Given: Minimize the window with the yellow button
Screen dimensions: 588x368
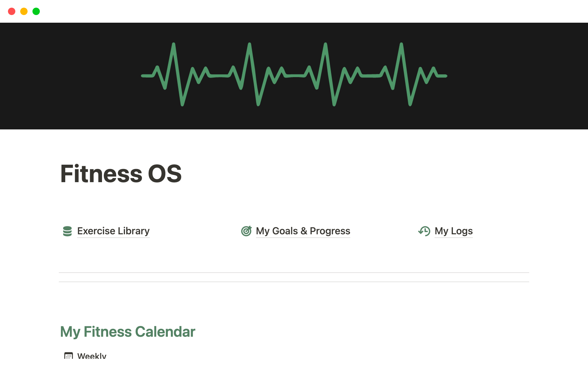Looking at the screenshot, I should pyautogui.click(x=24, y=11).
